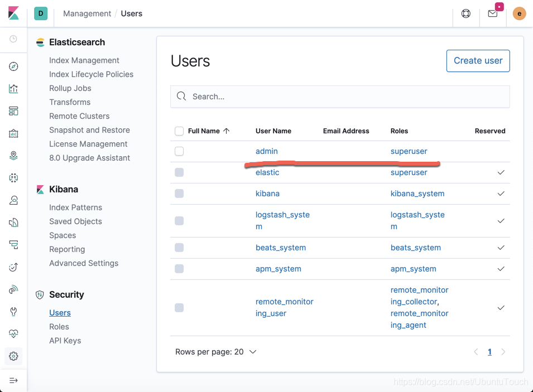
Task: Click the beats_system row checkbox
Action: click(x=179, y=248)
